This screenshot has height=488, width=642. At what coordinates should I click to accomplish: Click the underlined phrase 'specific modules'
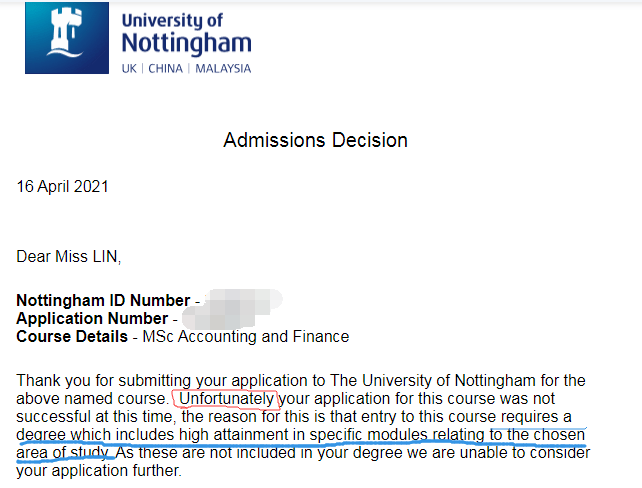[368, 434]
